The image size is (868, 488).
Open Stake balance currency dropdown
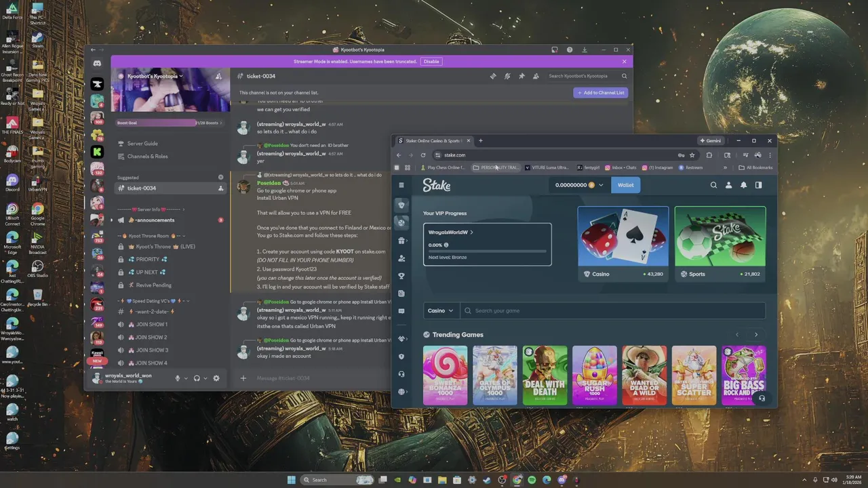point(600,185)
